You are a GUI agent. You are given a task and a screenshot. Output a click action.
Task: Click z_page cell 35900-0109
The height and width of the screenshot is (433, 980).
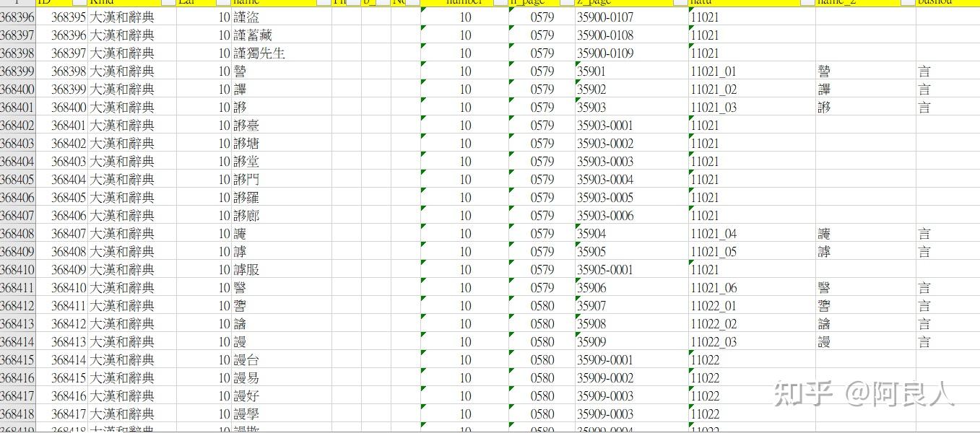click(x=631, y=53)
